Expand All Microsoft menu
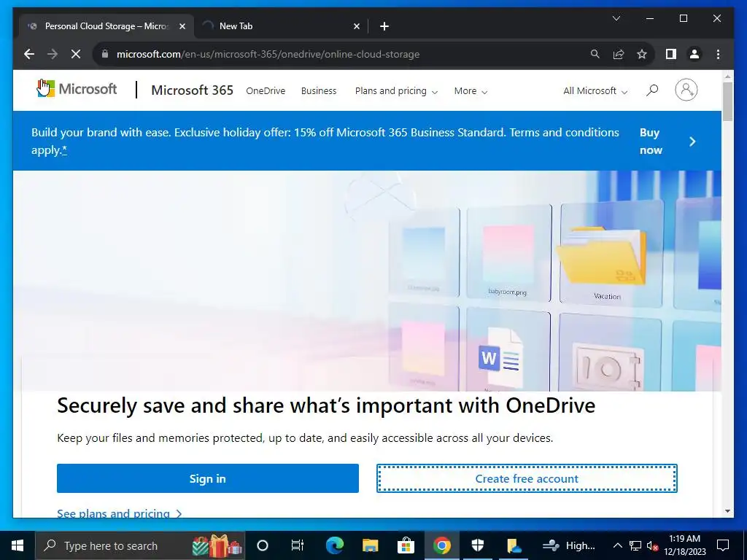This screenshot has height=560, width=747. point(595,91)
